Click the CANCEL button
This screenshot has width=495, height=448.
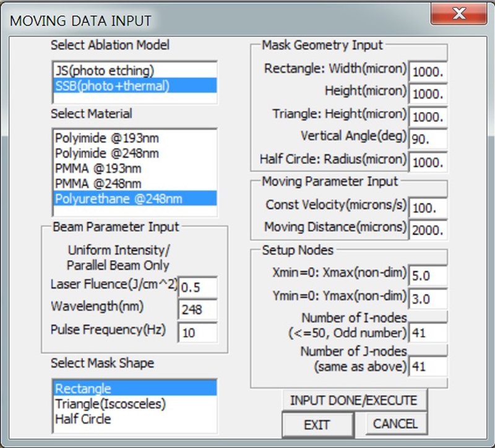click(395, 424)
